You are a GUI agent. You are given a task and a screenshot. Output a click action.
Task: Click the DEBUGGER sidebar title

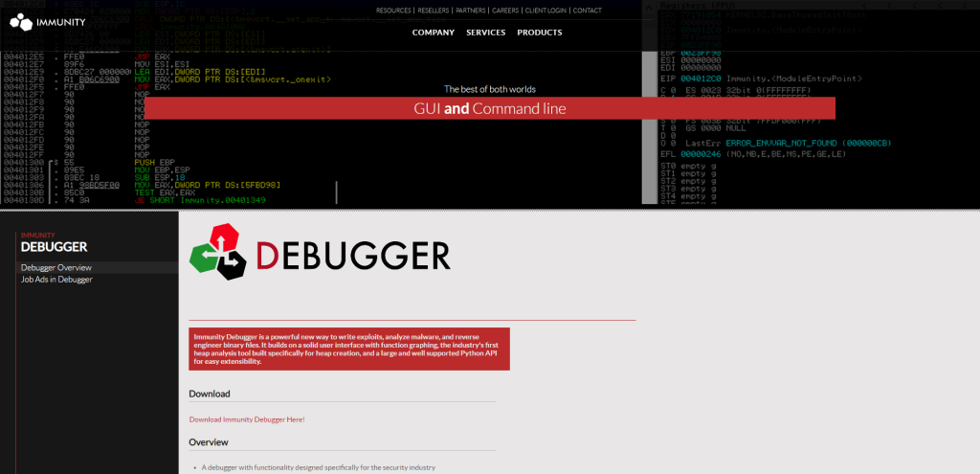click(x=54, y=247)
